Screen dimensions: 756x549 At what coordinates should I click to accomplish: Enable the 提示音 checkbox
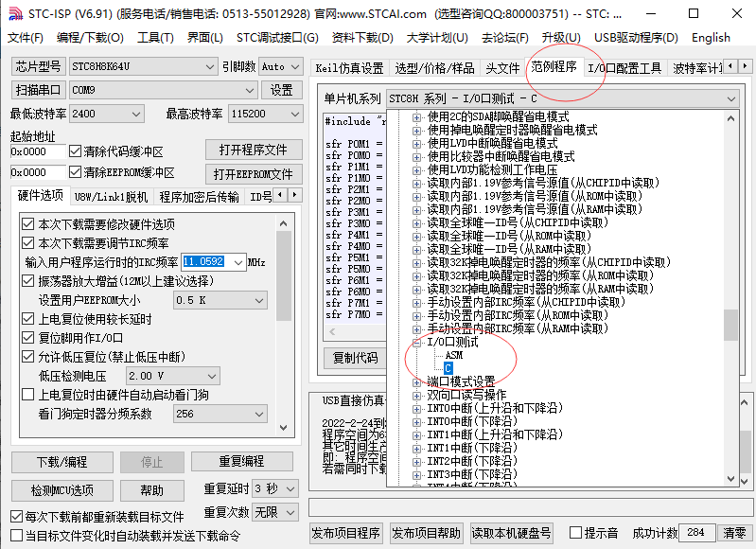click(x=575, y=533)
